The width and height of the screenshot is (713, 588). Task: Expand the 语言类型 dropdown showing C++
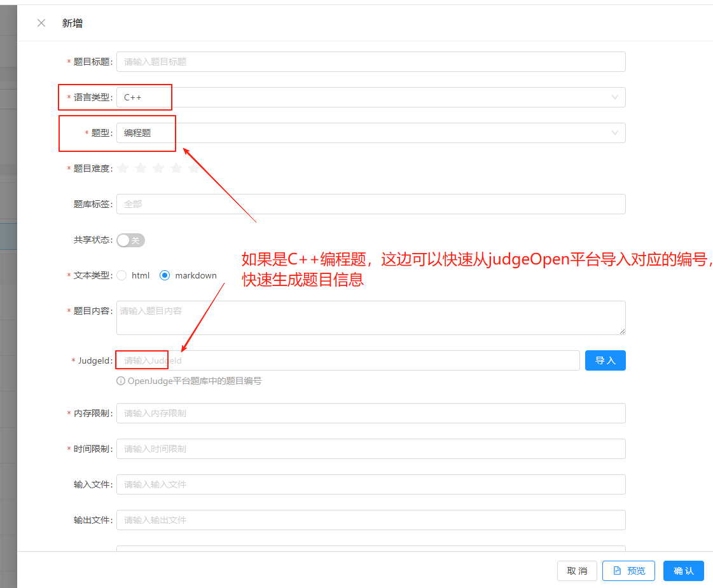(x=370, y=97)
